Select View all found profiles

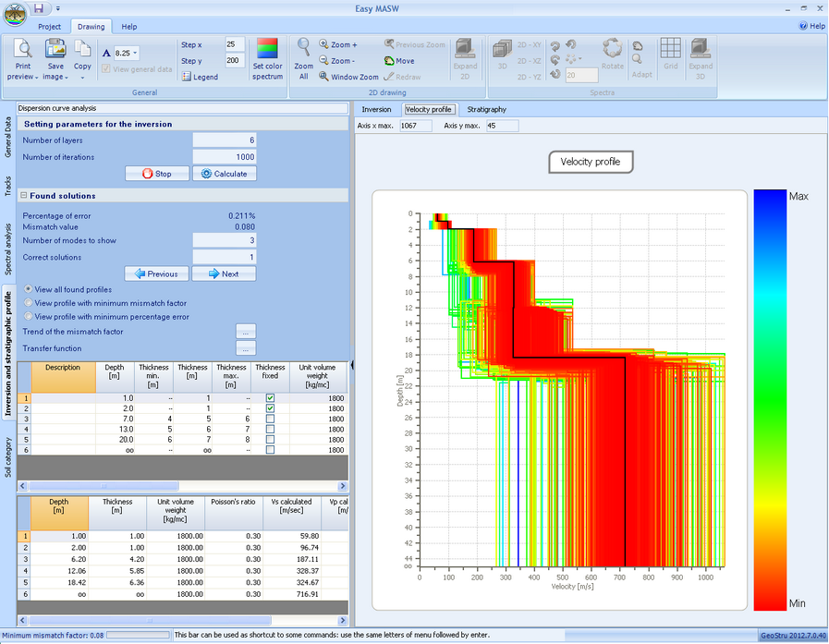29,289
